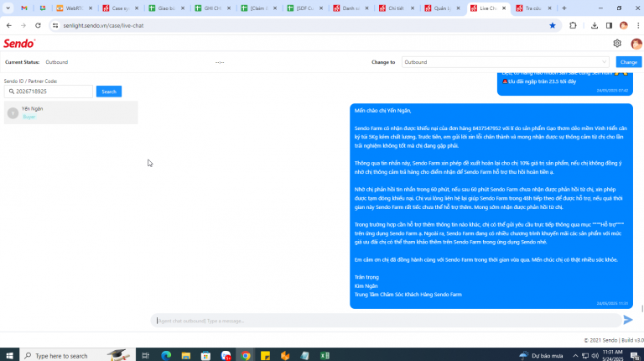Reload the live-chat page
This screenshot has width=644, height=361.
38,25
